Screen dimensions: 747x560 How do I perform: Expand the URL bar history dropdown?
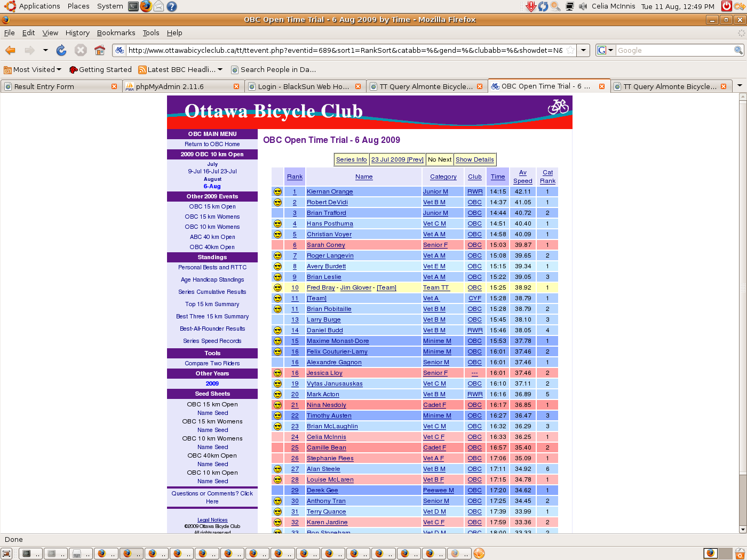584,50
